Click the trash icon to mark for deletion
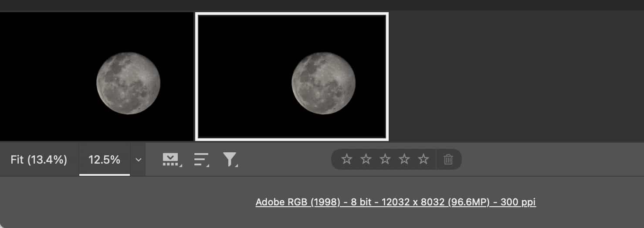The width and height of the screenshot is (644, 228). (x=448, y=160)
